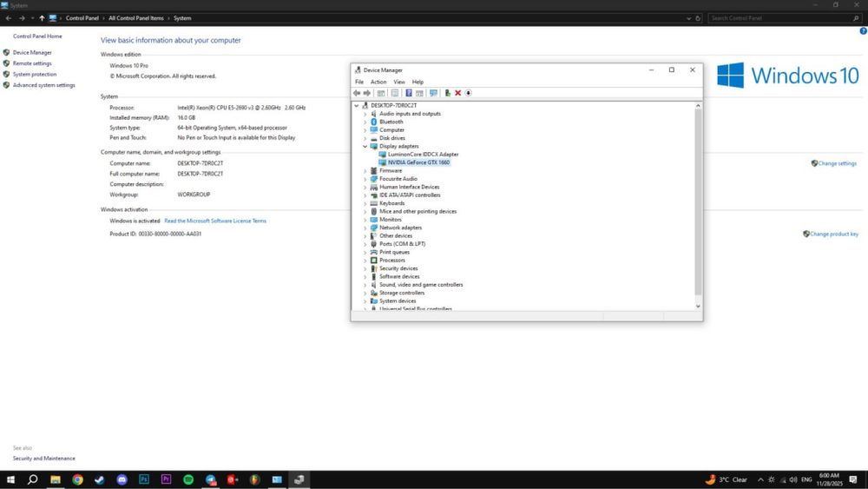Expand the Network adapters category
The width and height of the screenshot is (868, 489).
pyautogui.click(x=365, y=228)
